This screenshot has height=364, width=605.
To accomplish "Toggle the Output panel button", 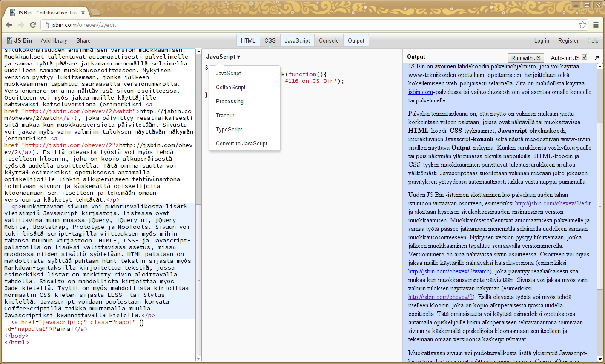I will (356, 40).
